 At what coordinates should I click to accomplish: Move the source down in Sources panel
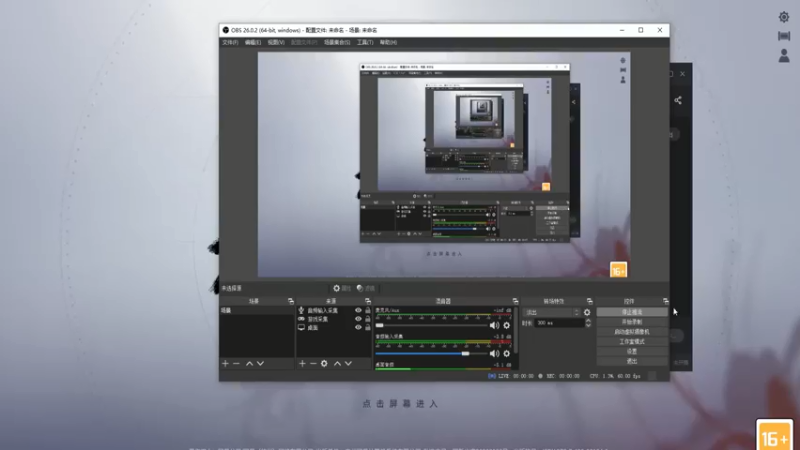pos(348,363)
